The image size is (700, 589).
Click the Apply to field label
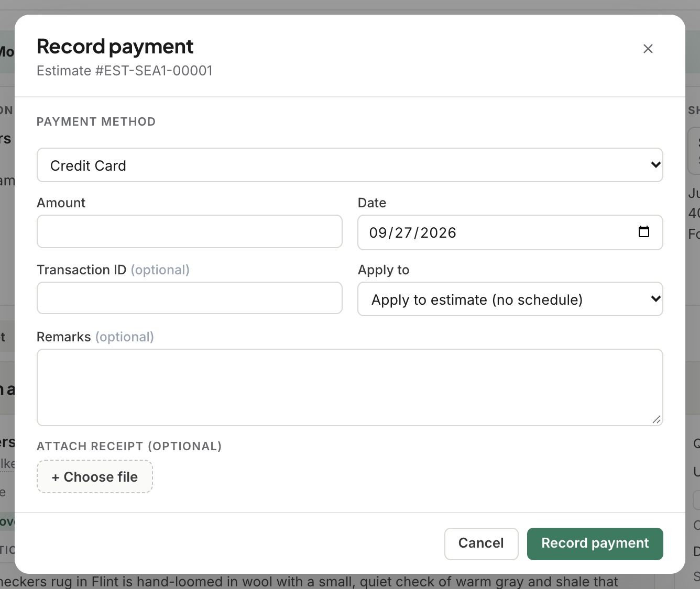pyautogui.click(x=384, y=270)
